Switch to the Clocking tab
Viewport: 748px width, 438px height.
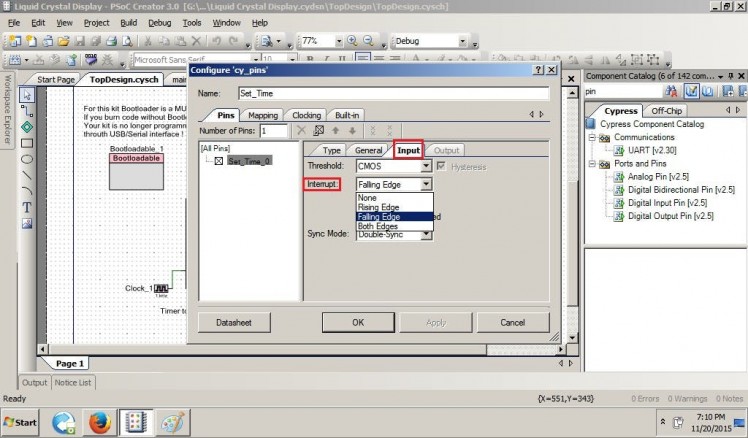tap(306, 115)
